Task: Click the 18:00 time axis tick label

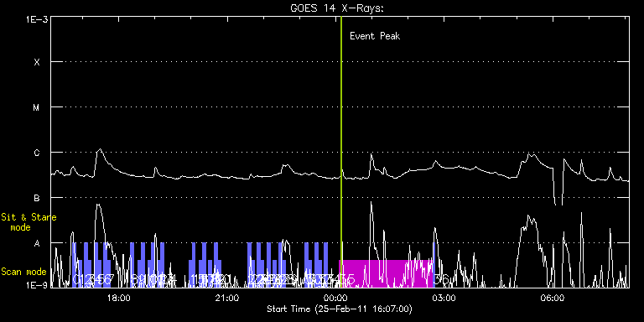Action: [x=119, y=298]
